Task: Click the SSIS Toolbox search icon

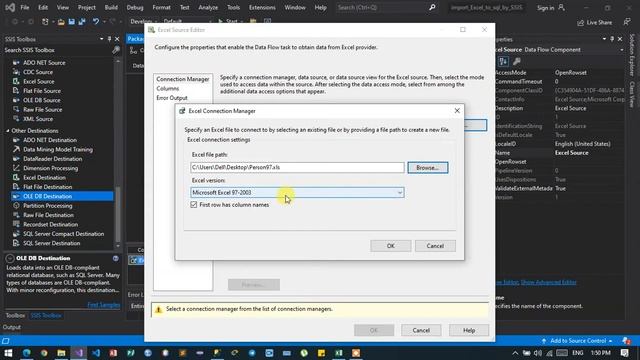Action: [x=116, y=50]
